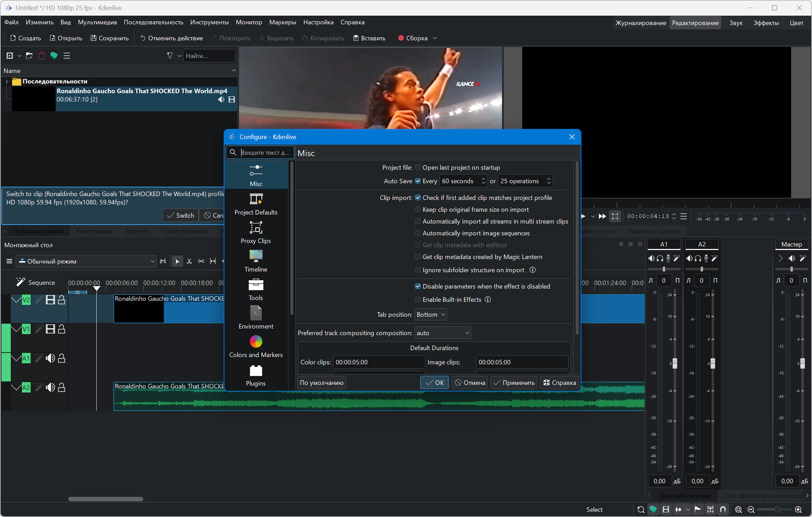Click the green tag icon in project bin
Screen dimensions: 812x517
pyautogui.click(x=54, y=56)
